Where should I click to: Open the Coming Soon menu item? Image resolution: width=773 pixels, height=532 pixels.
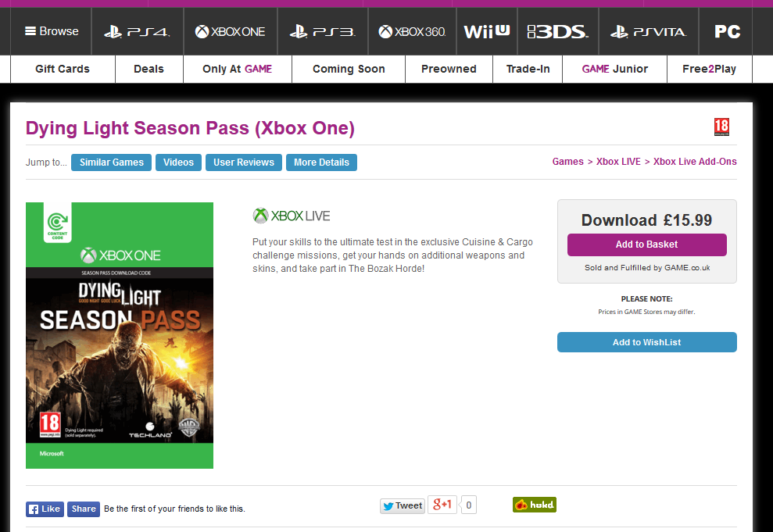(x=349, y=69)
